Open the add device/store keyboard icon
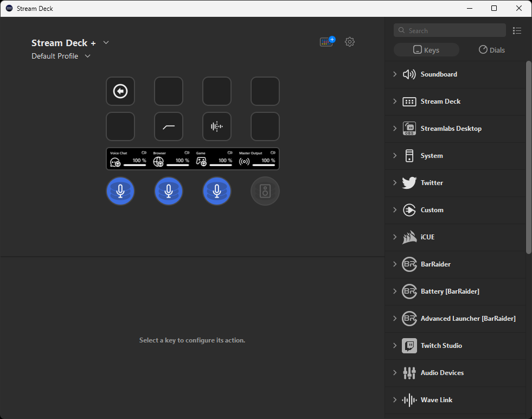This screenshot has width=532, height=419. click(327, 41)
